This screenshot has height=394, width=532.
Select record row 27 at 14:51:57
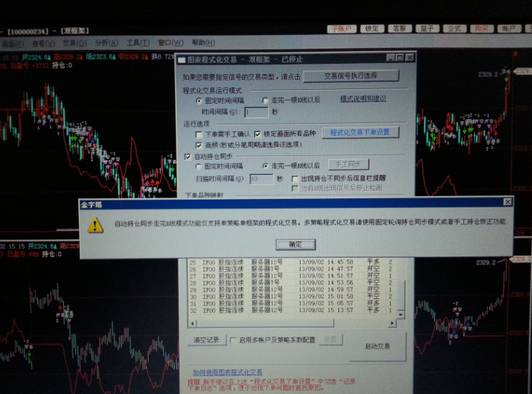pyautogui.click(x=291, y=276)
